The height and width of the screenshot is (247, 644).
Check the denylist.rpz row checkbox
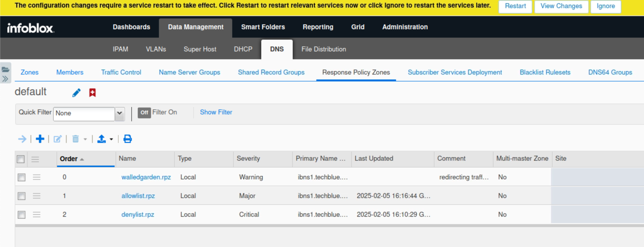point(21,215)
